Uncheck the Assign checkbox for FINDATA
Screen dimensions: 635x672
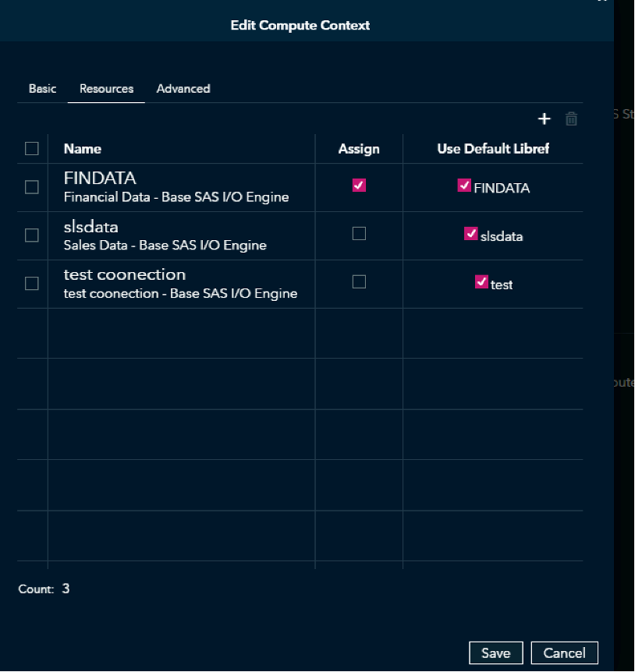[x=358, y=186]
